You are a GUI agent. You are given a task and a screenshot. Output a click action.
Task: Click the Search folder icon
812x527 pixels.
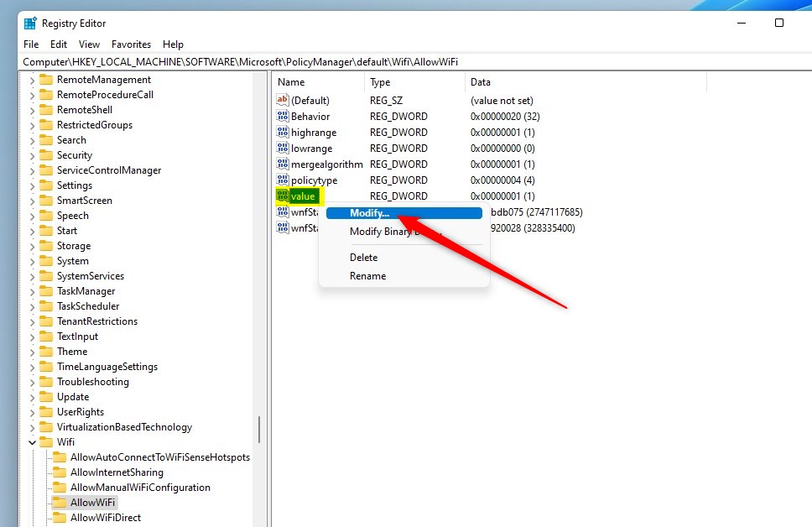tap(47, 140)
